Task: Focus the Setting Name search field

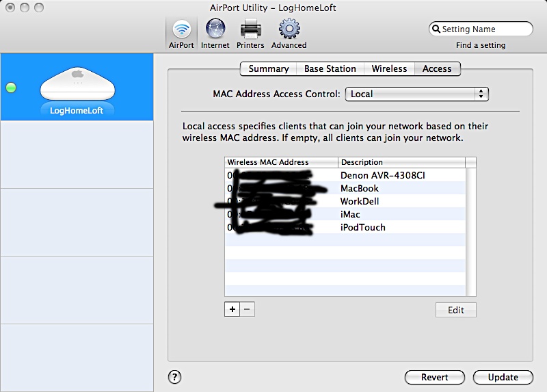Action: 481,29
